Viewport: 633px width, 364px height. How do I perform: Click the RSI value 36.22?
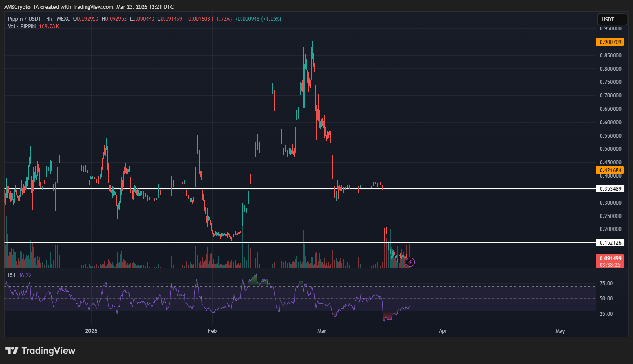pyautogui.click(x=25, y=275)
